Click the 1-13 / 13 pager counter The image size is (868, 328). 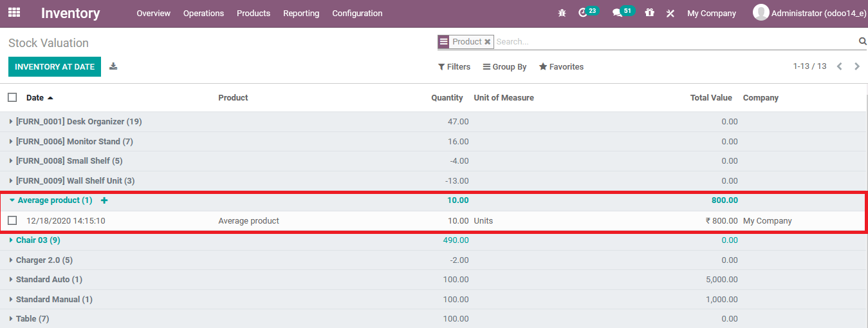809,66
